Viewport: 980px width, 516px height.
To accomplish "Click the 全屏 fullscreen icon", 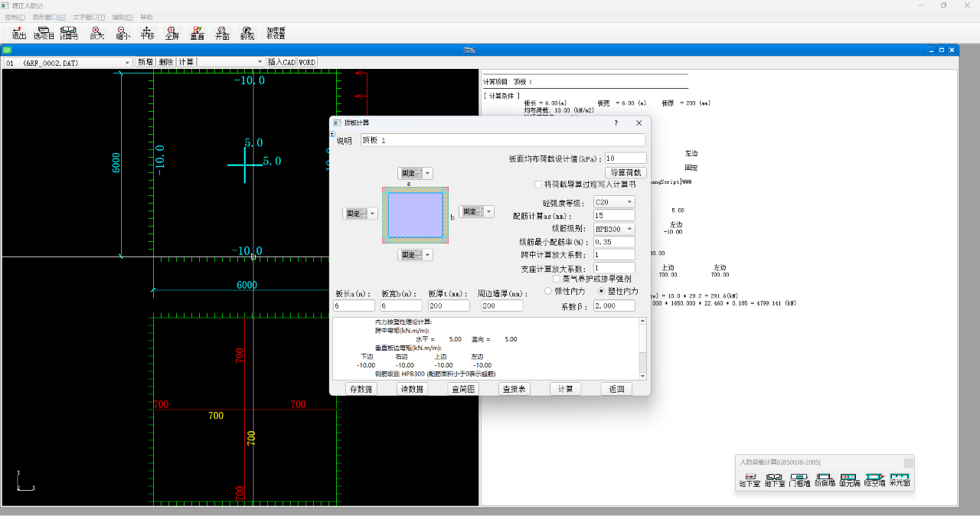I will 172,33.
